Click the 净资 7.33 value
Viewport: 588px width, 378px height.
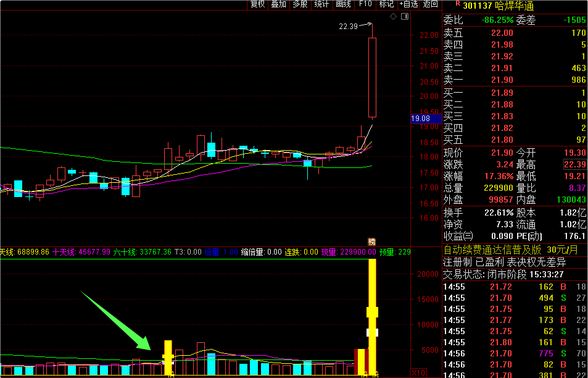click(x=505, y=224)
